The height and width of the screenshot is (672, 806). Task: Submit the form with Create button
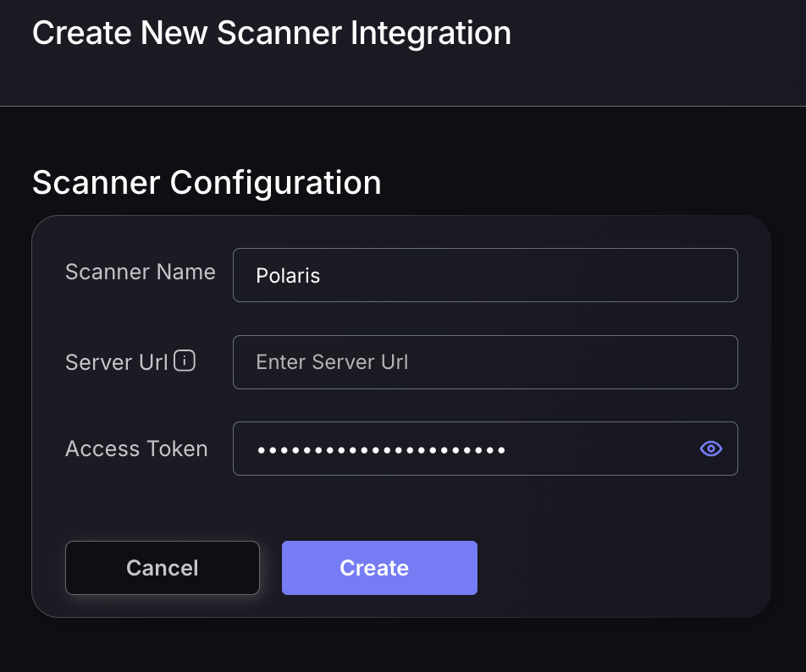coord(379,568)
